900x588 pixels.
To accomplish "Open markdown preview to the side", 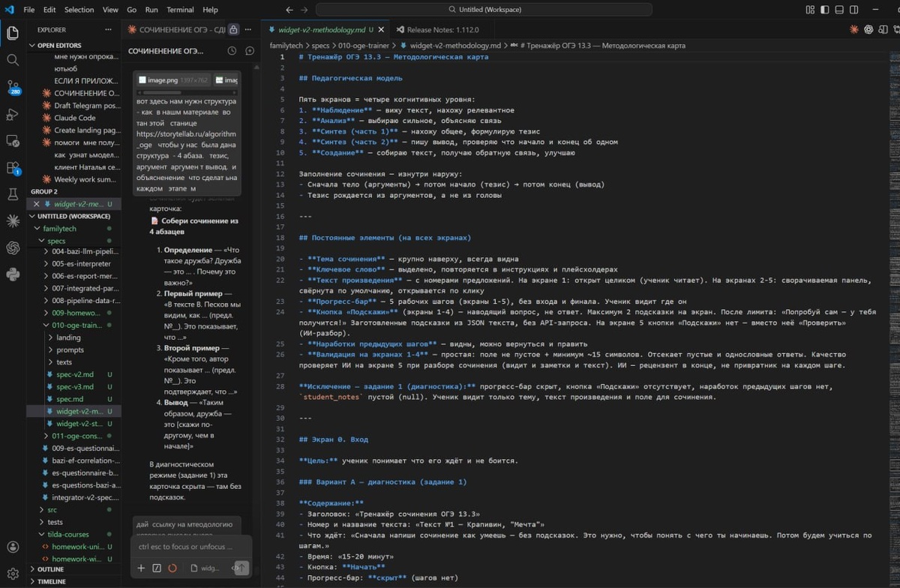I will [x=882, y=30].
